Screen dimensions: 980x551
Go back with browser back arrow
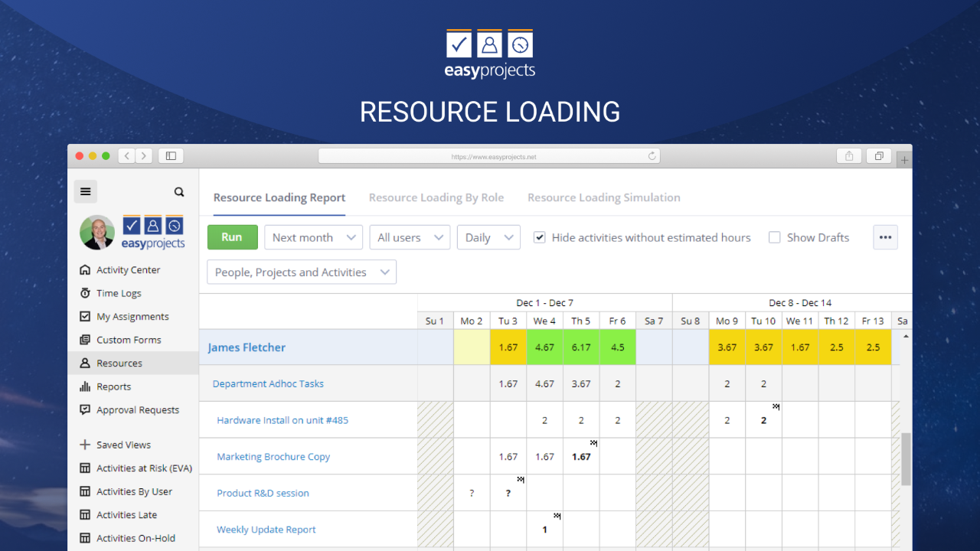click(x=127, y=156)
